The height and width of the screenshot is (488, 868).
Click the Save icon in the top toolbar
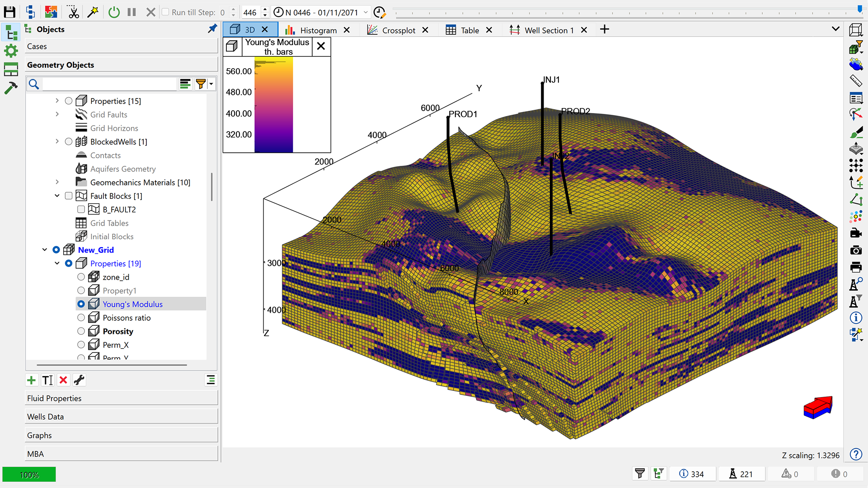click(9, 12)
